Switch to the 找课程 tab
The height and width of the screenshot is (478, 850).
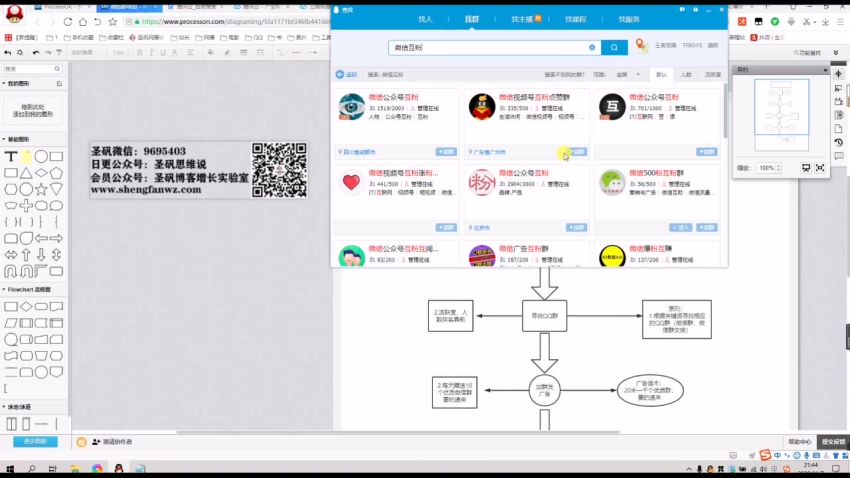pyautogui.click(x=575, y=19)
